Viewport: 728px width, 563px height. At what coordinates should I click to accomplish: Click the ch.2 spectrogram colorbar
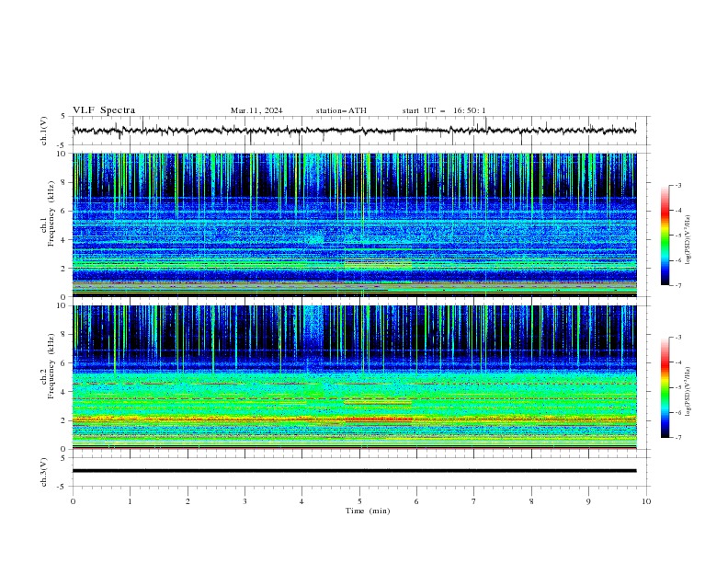(x=665, y=387)
